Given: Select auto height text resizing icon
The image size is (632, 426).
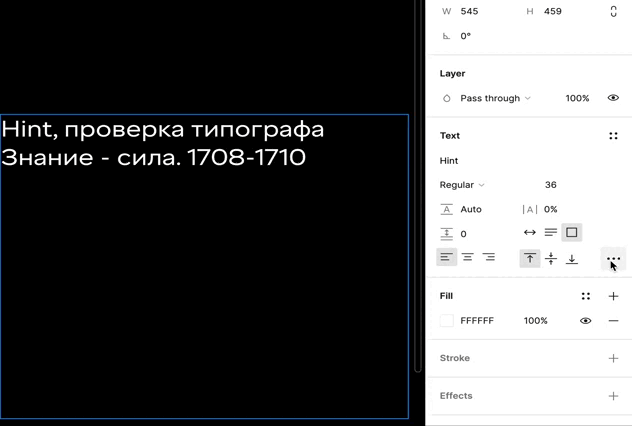Looking at the screenshot, I should tap(551, 233).
